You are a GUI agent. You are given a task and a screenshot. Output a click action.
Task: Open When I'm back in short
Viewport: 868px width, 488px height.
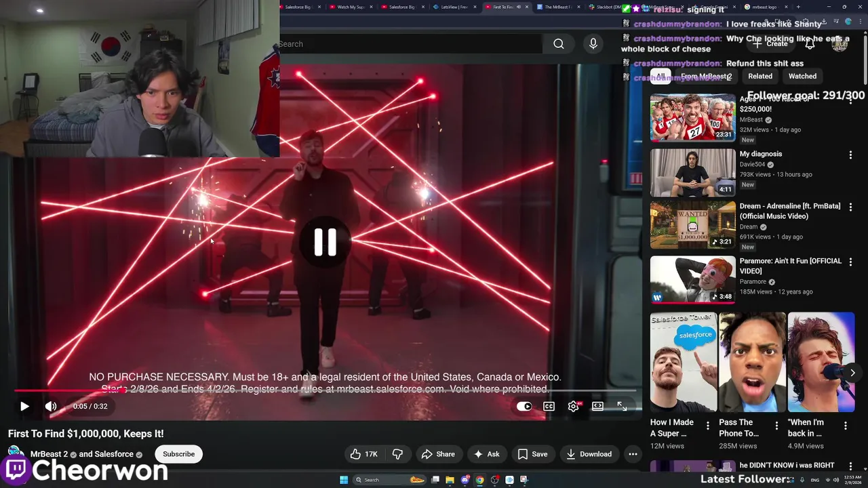click(821, 362)
